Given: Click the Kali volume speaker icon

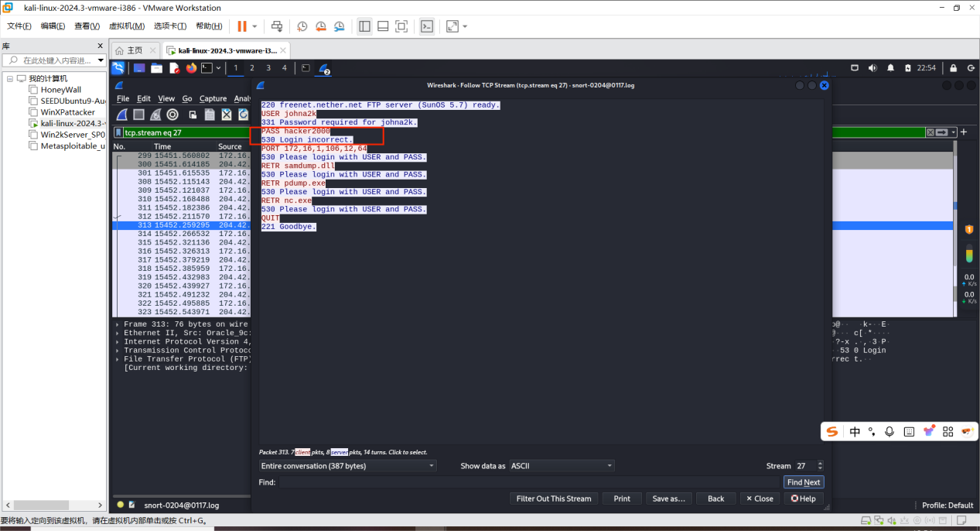Looking at the screenshot, I should [x=873, y=68].
